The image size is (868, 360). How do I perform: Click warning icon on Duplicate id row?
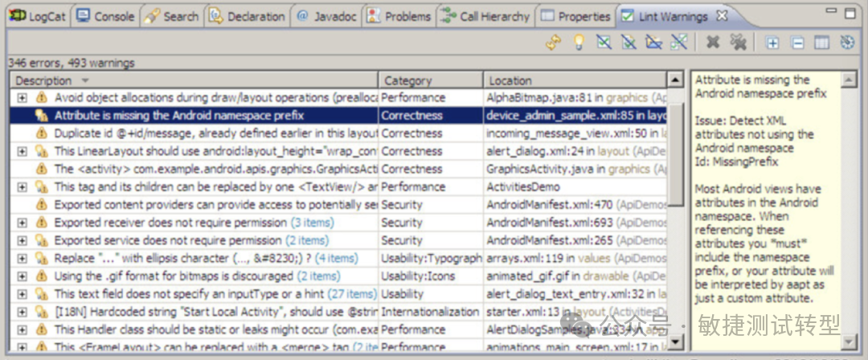click(x=42, y=133)
